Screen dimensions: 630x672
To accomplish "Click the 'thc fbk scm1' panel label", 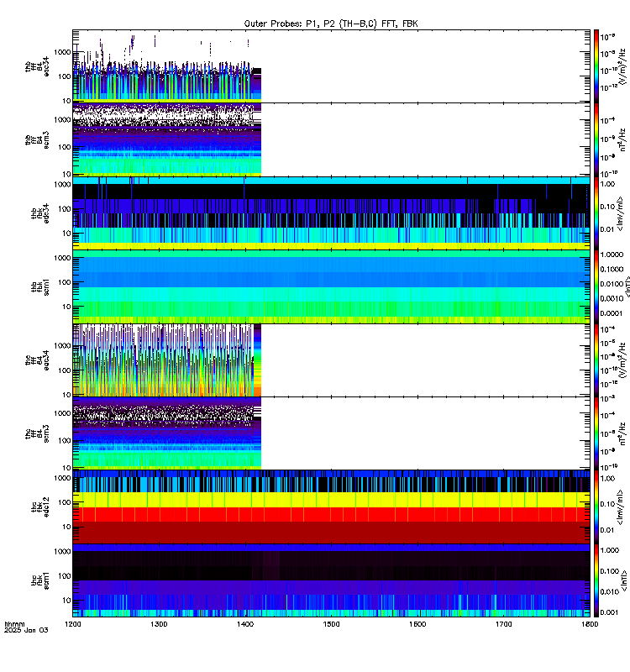I will point(40,580).
